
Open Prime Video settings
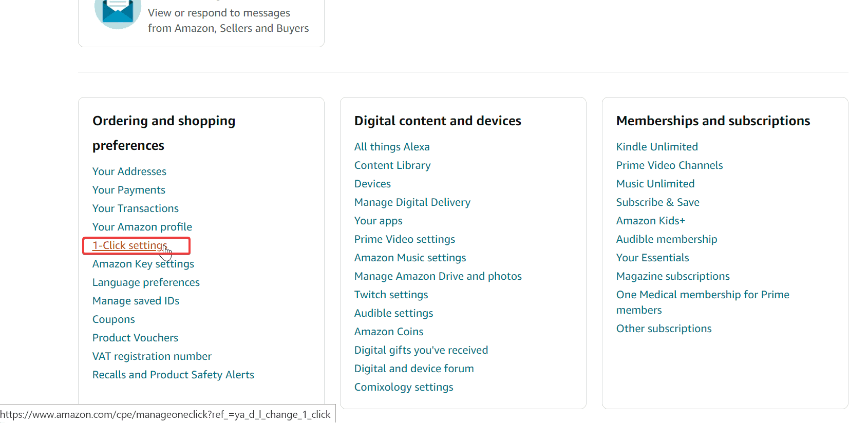405,239
